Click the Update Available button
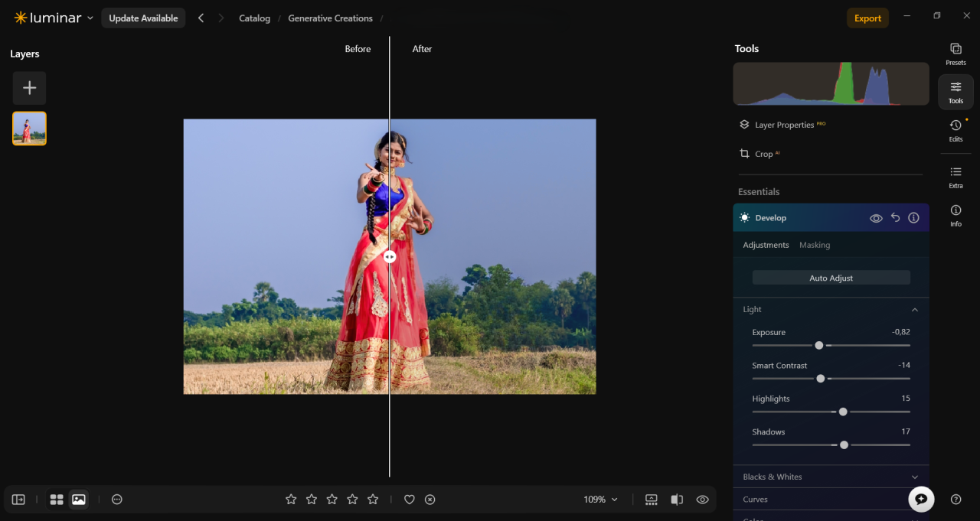Image resolution: width=980 pixels, height=521 pixels. point(143,18)
